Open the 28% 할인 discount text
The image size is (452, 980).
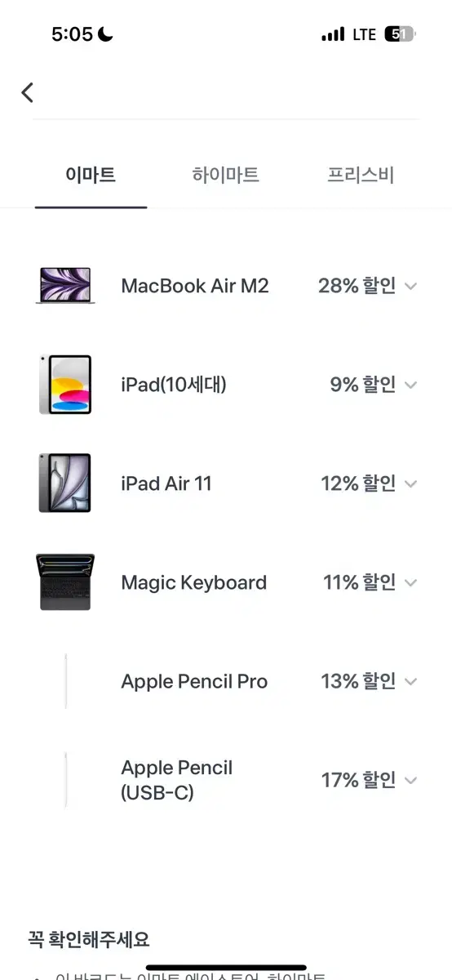(357, 286)
